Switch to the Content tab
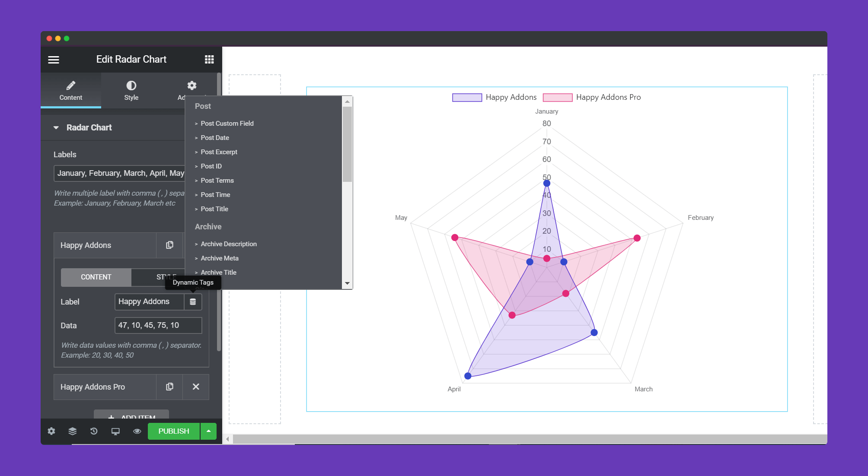Image resolution: width=868 pixels, height=476 pixels. click(71, 90)
